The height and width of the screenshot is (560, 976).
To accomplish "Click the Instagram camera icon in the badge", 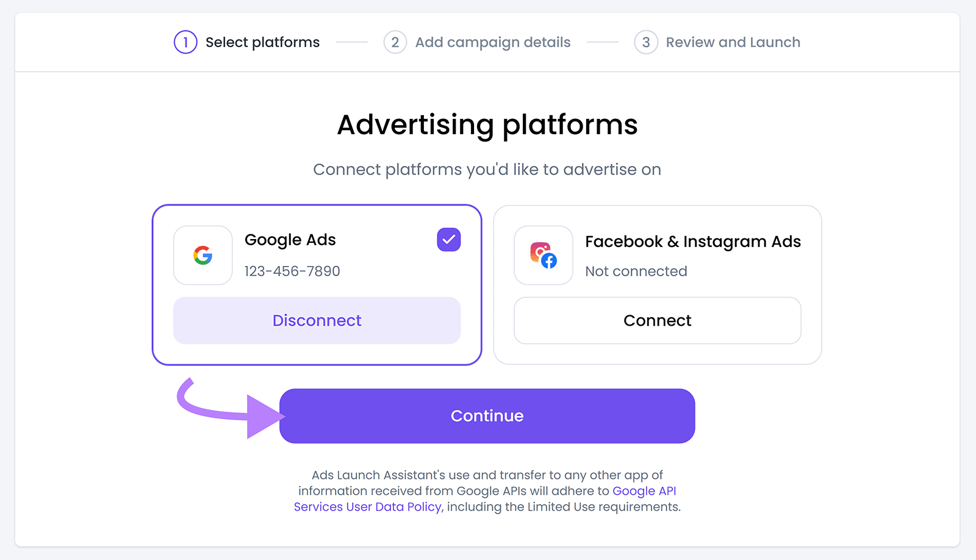I will [539, 251].
